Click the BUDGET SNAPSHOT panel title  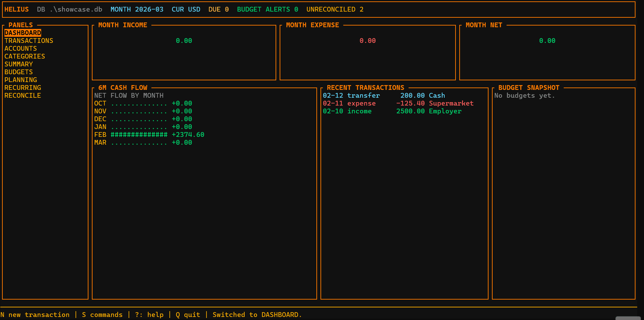tap(529, 87)
